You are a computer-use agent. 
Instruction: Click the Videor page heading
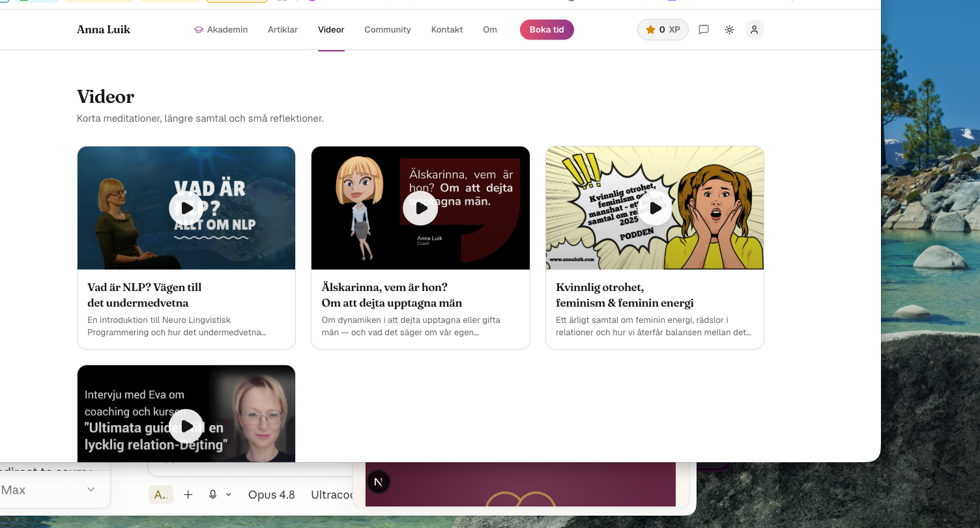coord(106,97)
